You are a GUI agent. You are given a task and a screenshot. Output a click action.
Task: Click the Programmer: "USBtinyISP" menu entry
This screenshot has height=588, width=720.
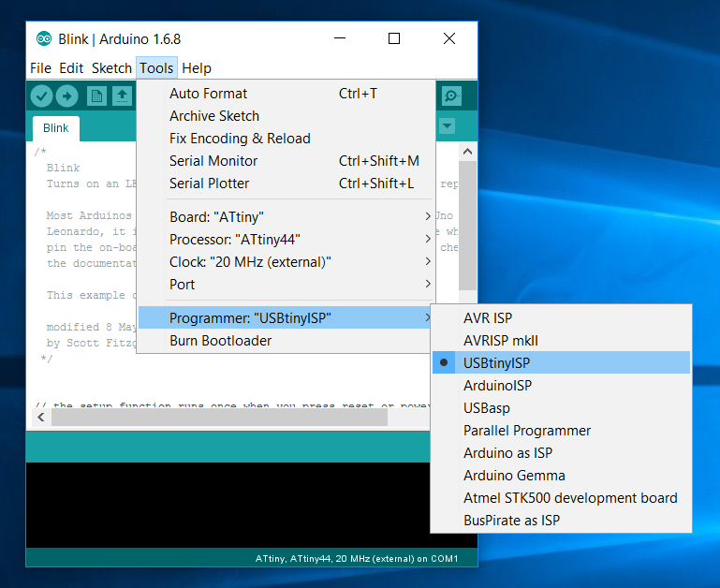click(287, 318)
